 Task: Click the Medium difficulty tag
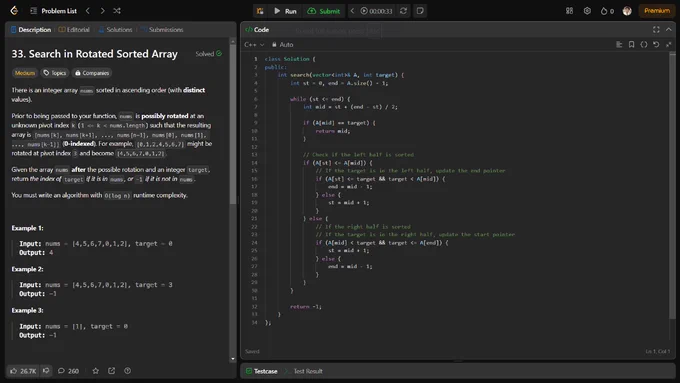(25, 73)
